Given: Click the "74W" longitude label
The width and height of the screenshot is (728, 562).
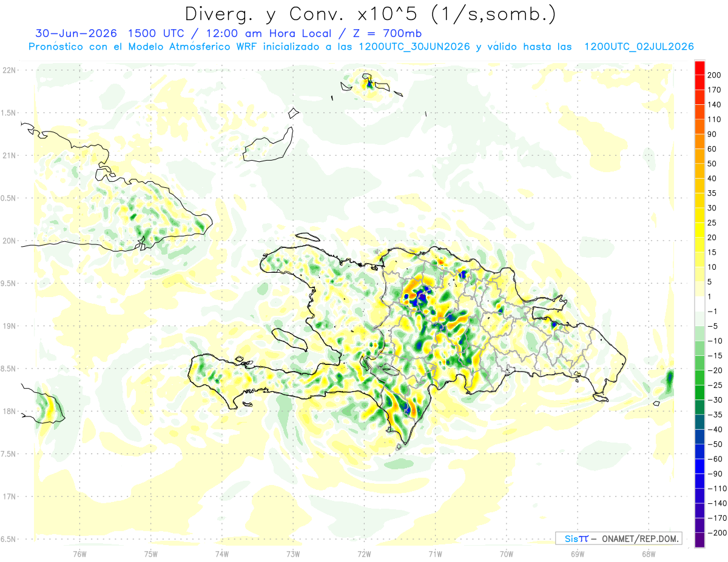Looking at the screenshot, I should 222,554.
